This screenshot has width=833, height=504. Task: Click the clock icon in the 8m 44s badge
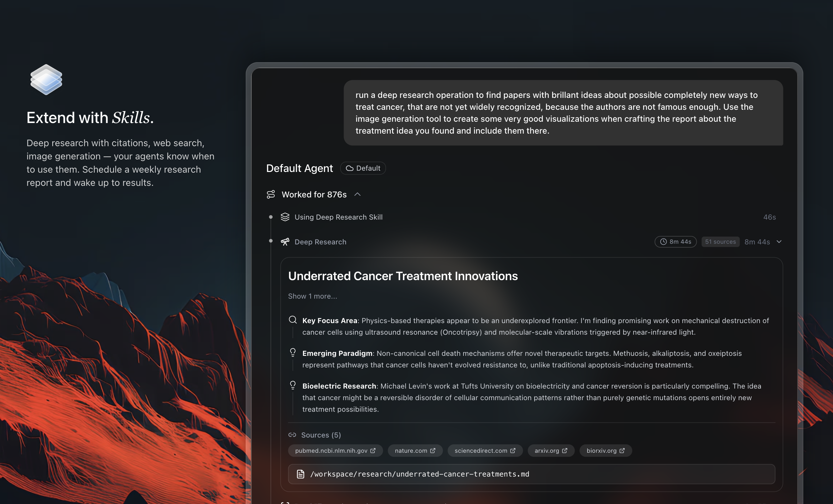663,242
